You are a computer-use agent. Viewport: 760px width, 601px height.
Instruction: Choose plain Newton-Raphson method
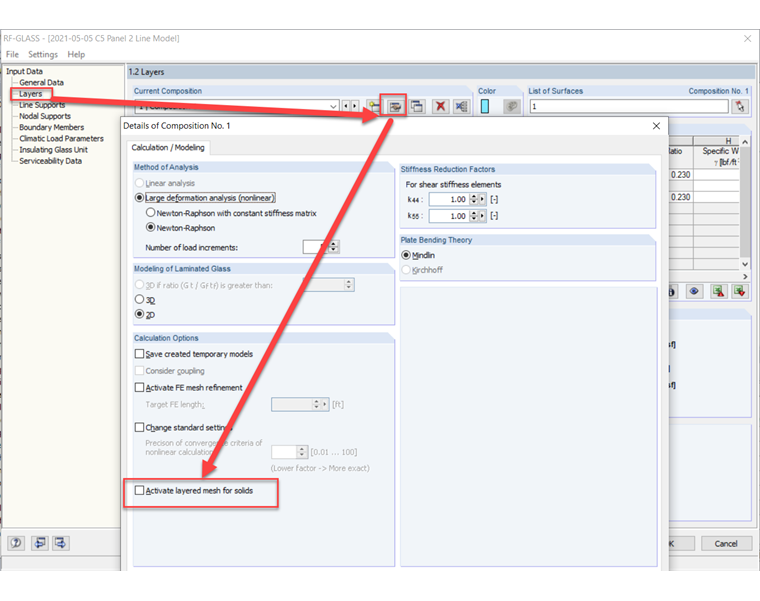pos(151,227)
